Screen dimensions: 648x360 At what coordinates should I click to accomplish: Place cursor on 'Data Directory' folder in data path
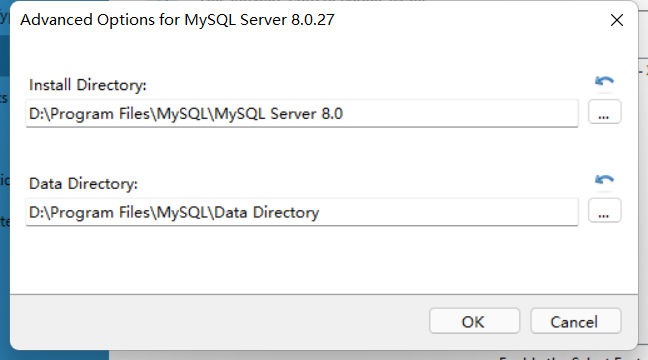point(267,212)
